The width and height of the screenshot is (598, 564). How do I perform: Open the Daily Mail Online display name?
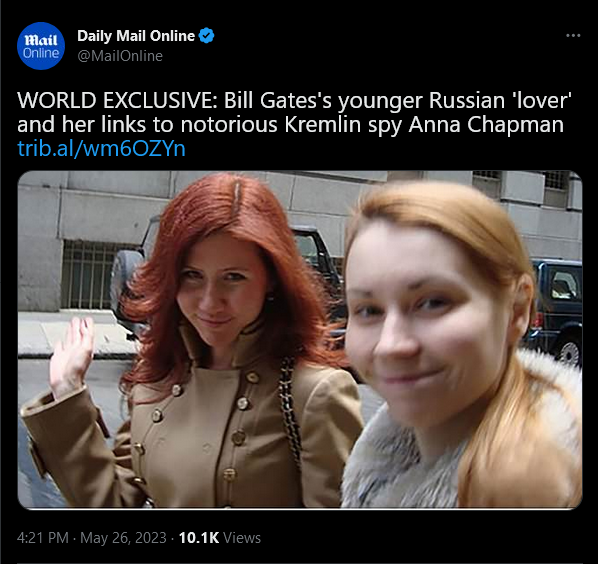tap(136, 36)
